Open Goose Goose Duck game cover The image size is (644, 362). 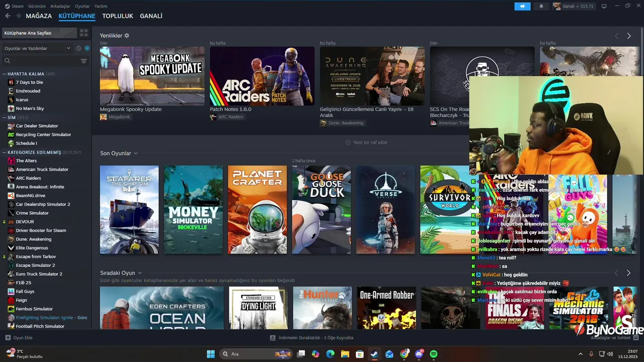pos(321,210)
